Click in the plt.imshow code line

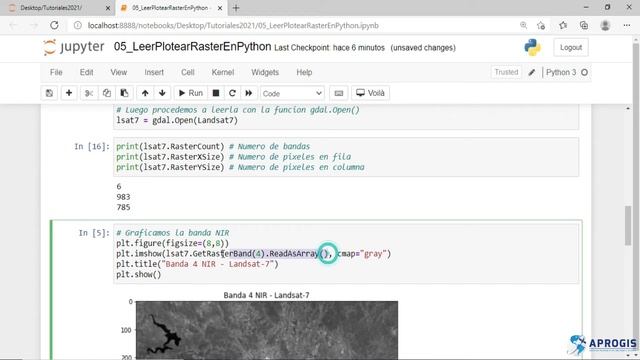(253, 253)
